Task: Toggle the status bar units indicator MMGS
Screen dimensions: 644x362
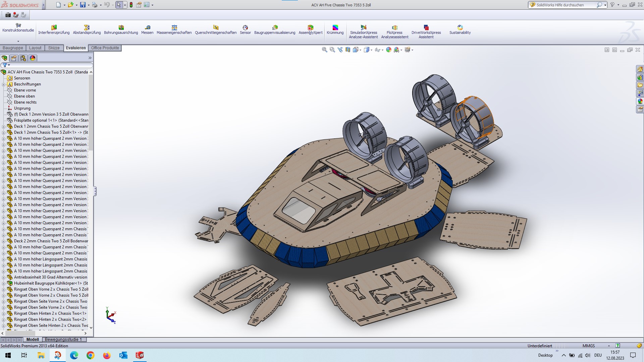Action: pyautogui.click(x=589, y=346)
